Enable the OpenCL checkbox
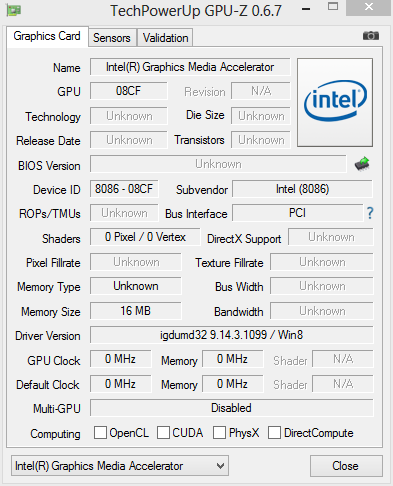 pyautogui.click(x=100, y=433)
